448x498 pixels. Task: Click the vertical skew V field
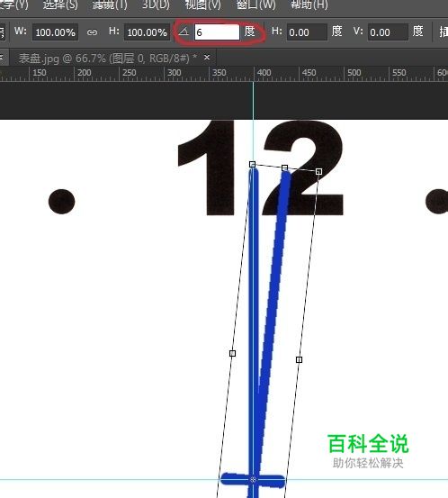click(388, 32)
